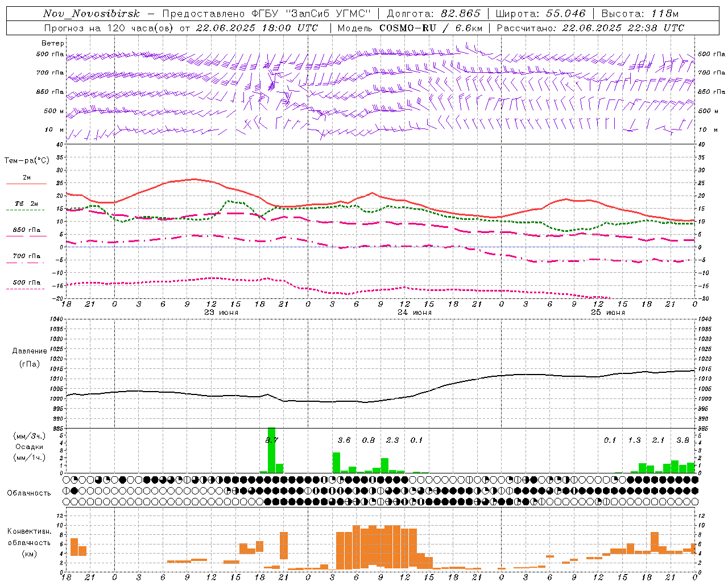
Task: Click the solid red line sample under the 2м legend
Action: point(27,184)
